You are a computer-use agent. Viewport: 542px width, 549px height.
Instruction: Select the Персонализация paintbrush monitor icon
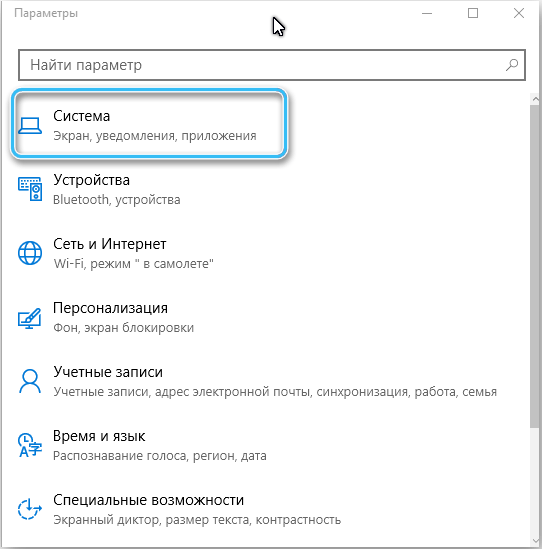[x=30, y=318]
